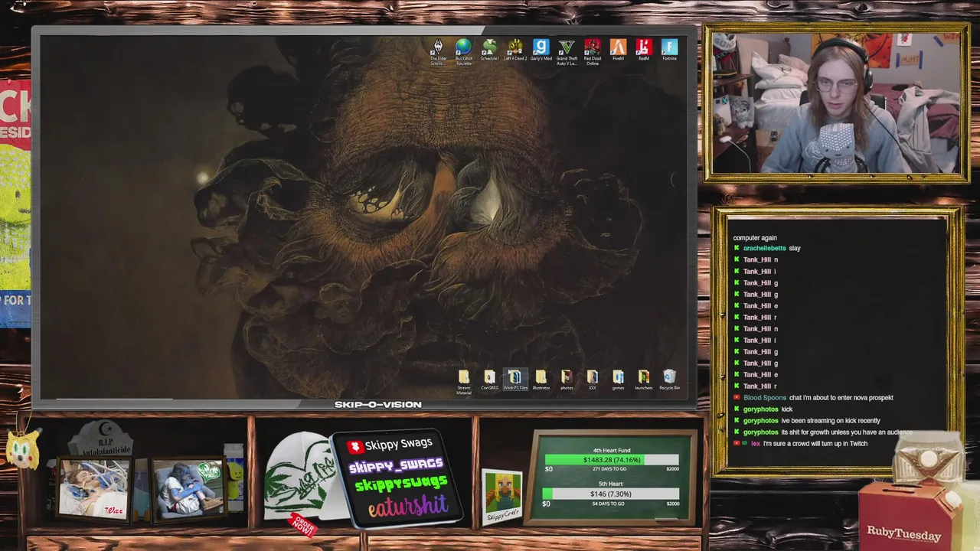Screen dimensions: 980x551
Task: Open Garry's Mod desktop icon
Action: (x=541, y=51)
